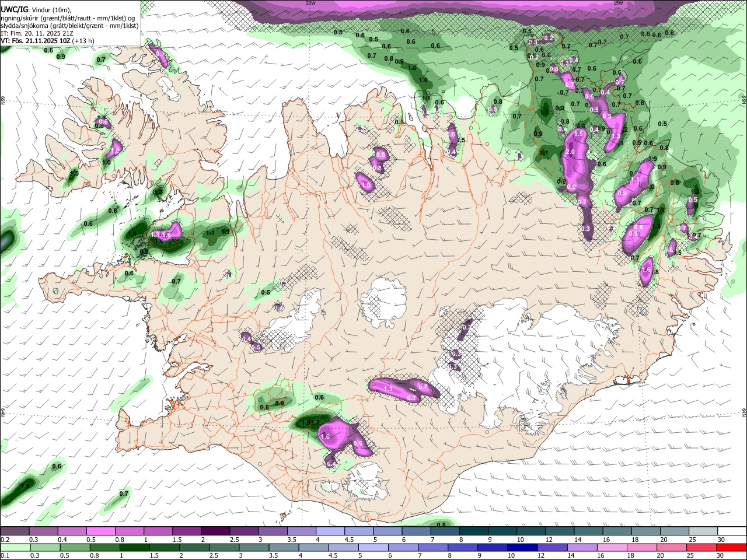
Task: Pick the pale green 0.1 swatch in the bottom legend row
Action: tap(15, 547)
